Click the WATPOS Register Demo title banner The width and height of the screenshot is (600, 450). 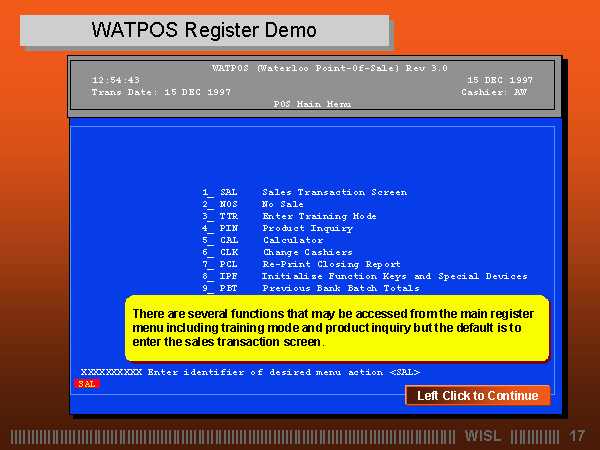tap(203, 30)
